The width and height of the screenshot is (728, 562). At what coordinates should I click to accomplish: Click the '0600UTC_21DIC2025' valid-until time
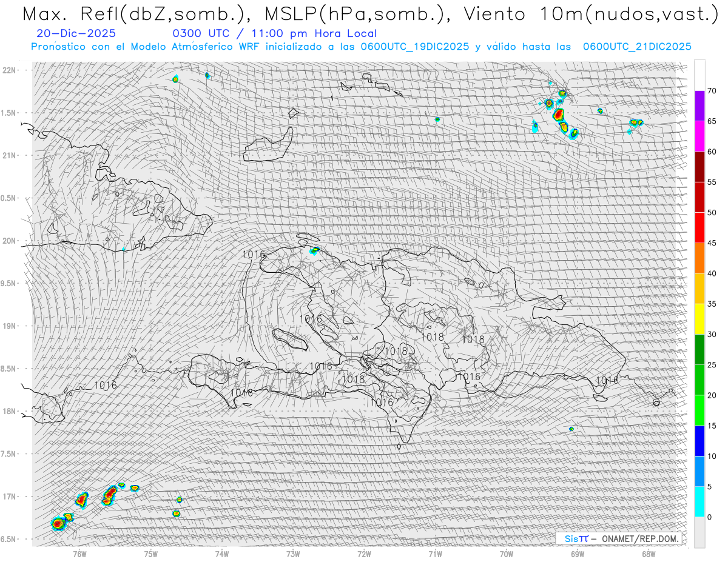pyautogui.click(x=637, y=47)
